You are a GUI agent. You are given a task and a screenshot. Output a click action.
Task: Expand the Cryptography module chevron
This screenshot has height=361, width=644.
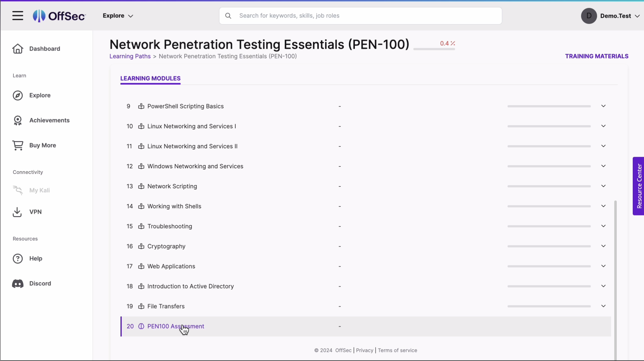click(603, 246)
